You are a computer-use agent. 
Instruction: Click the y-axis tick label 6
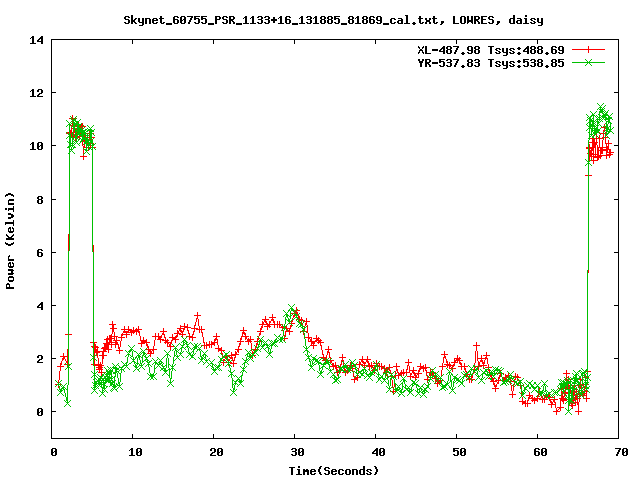40,253
